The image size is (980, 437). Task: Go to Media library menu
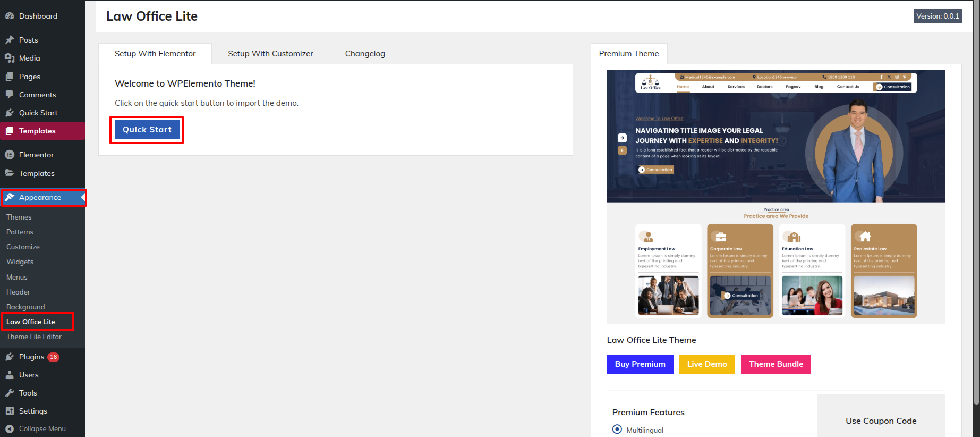coord(42,58)
